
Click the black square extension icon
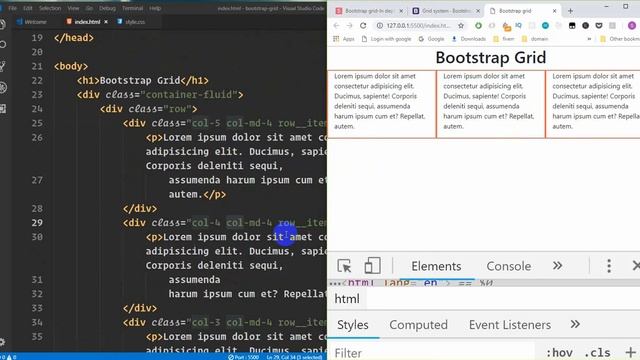tap(572, 25)
